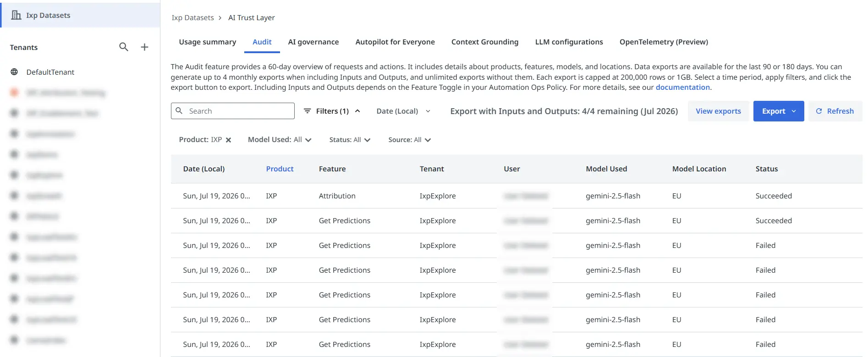Image resolution: width=868 pixels, height=357 pixels.
Task: Click Model Location column header
Action: [699, 169]
